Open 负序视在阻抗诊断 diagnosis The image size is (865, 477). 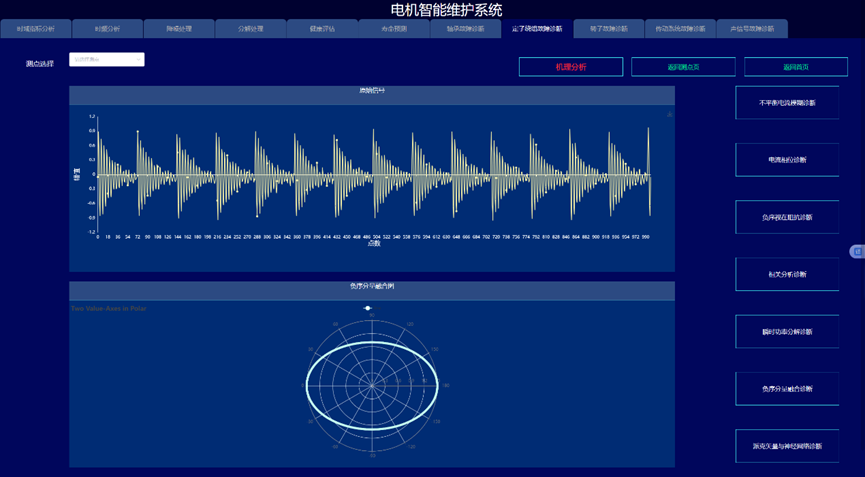pyautogui.click(x=787, y=217)
